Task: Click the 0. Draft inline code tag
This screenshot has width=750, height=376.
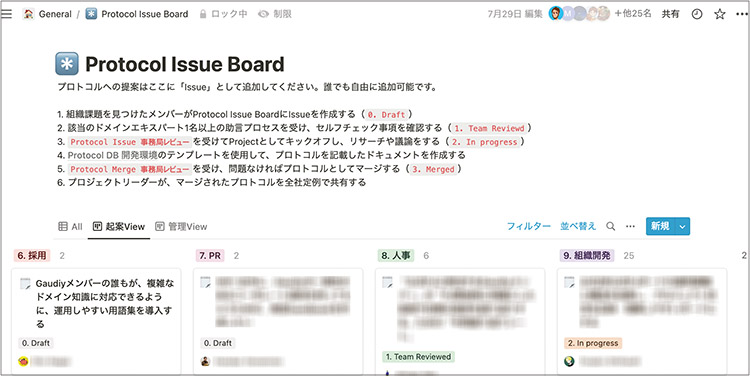Action: point(386,115)
